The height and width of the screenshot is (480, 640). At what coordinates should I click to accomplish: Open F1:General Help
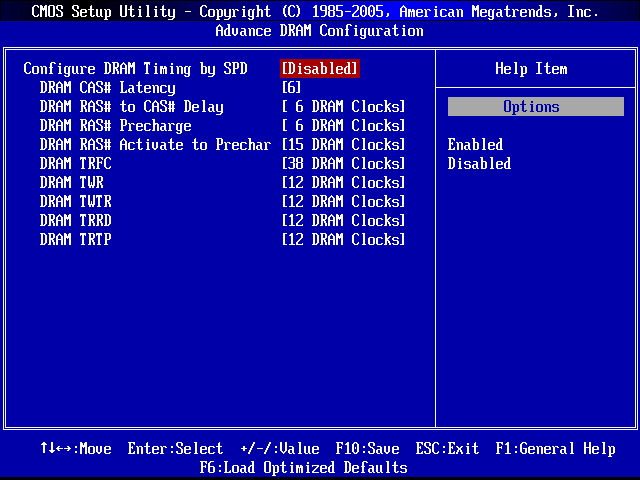point(555,449)
